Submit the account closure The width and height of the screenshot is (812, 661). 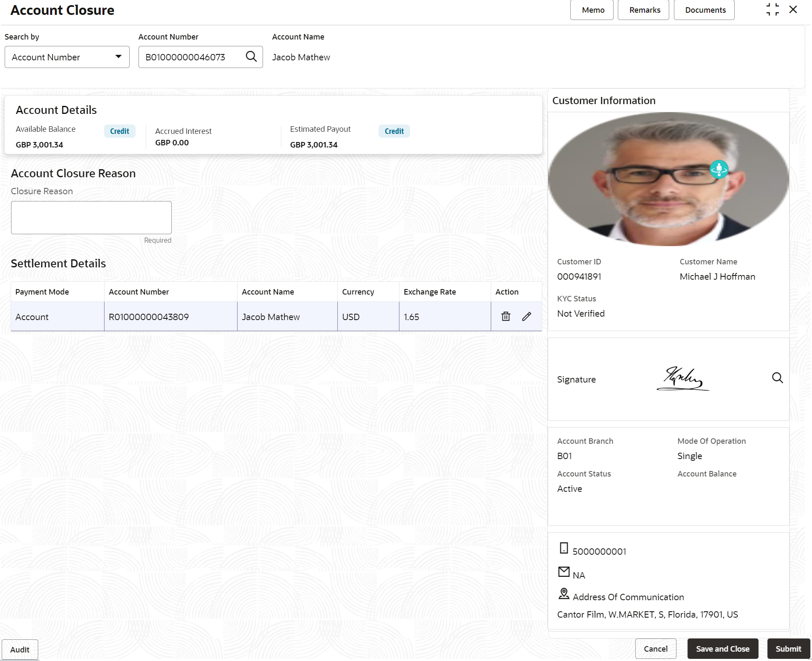pos(789,649)
